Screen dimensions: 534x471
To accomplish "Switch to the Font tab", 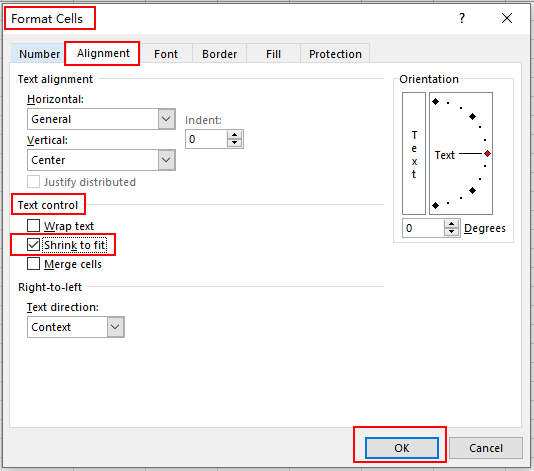I will point(166,54).
